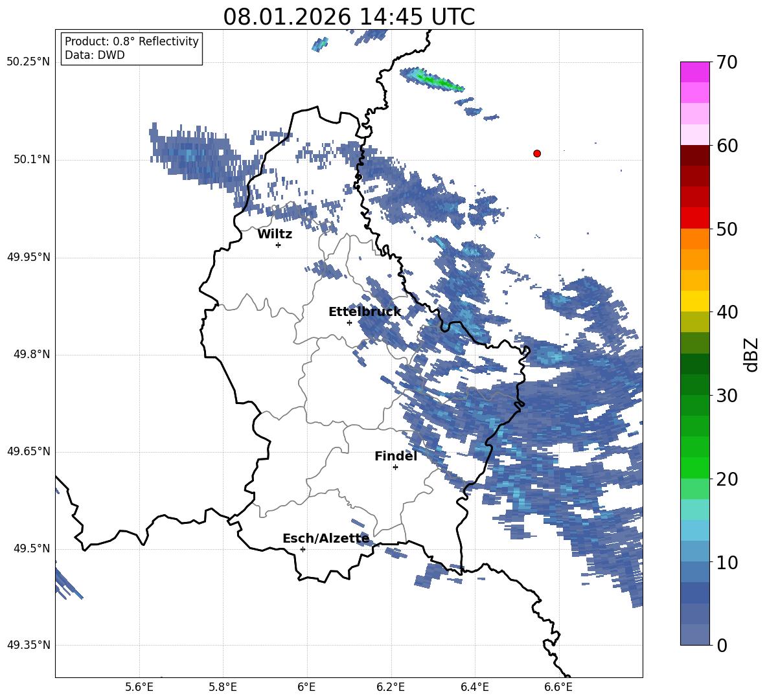The image size is (767, 700).
Task: Click longitude label '6.6°E'
Action: (x=558, y=687)
